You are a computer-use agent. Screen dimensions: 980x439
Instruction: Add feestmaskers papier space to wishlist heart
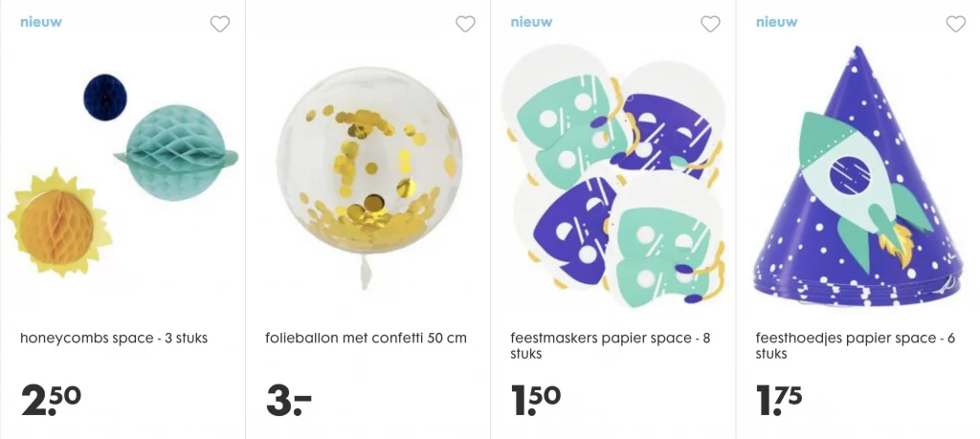click(710, 24)
